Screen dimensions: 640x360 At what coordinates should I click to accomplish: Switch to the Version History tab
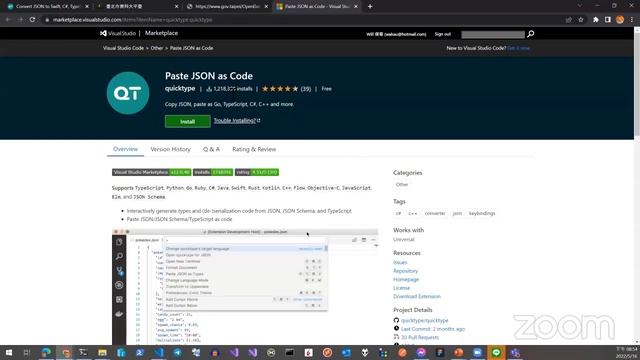(170, 149)
